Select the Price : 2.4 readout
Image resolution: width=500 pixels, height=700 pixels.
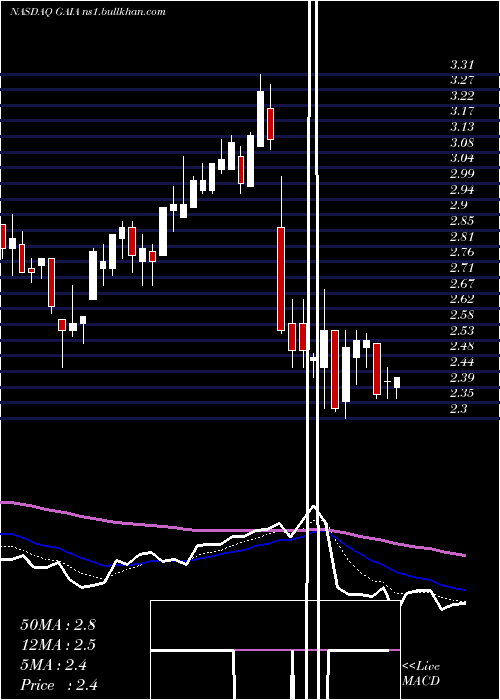pyautogui.click(x=59, y=685)
